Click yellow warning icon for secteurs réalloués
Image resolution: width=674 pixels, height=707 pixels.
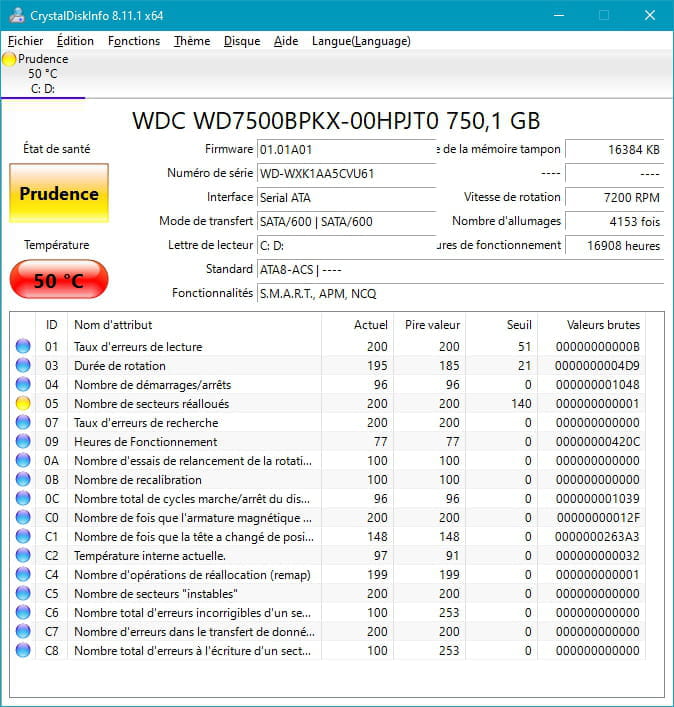[x=23, y=403]
